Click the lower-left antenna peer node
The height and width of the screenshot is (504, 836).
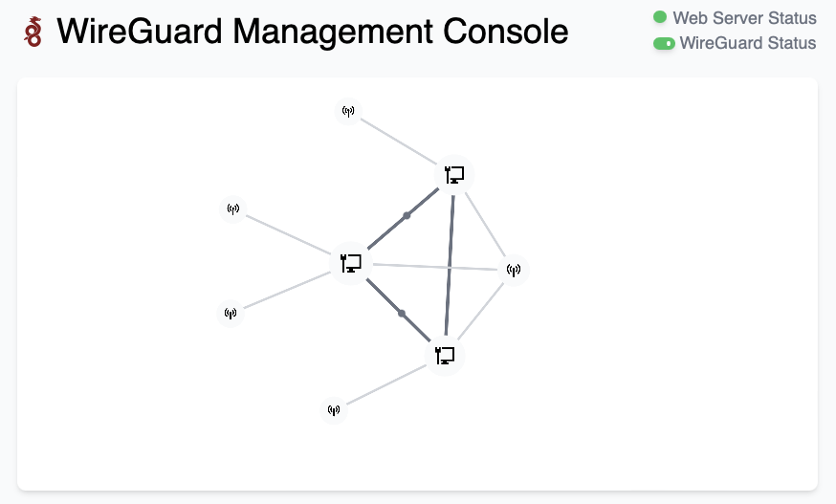[x=231, y=313]
